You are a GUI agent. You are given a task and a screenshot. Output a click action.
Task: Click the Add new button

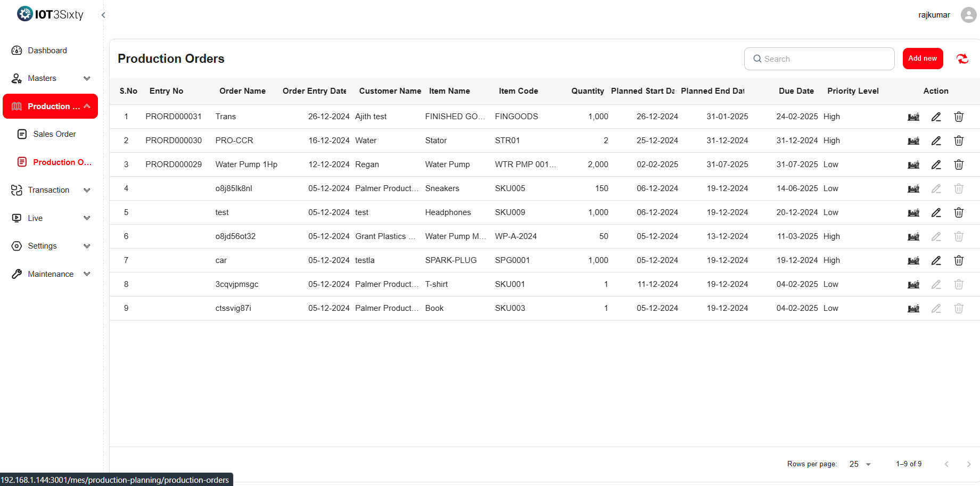(x=922, y=59)
